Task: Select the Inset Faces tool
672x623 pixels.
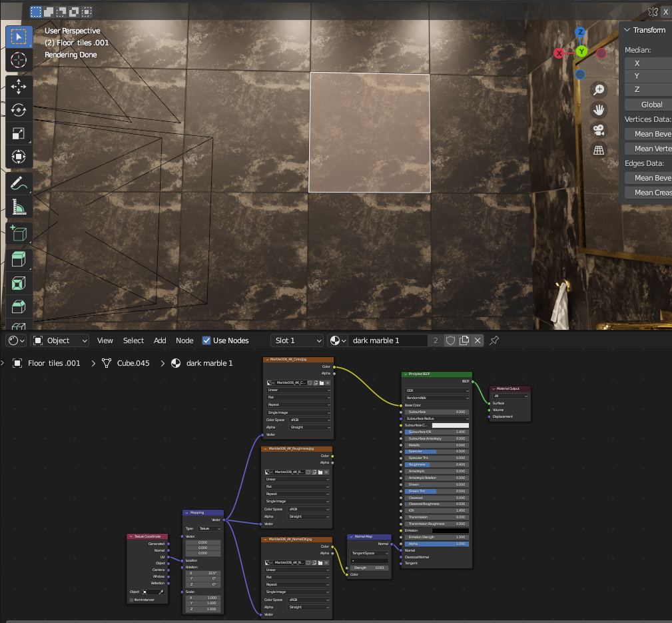Action: 19,283
